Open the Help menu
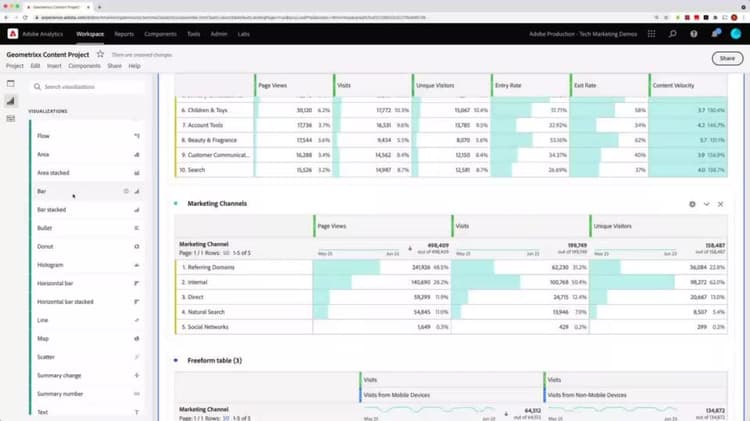 (x=134, y=66)
